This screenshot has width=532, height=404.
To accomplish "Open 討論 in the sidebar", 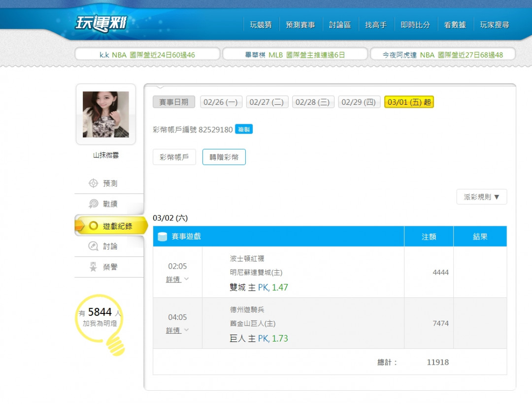I will tap(109, 246).
